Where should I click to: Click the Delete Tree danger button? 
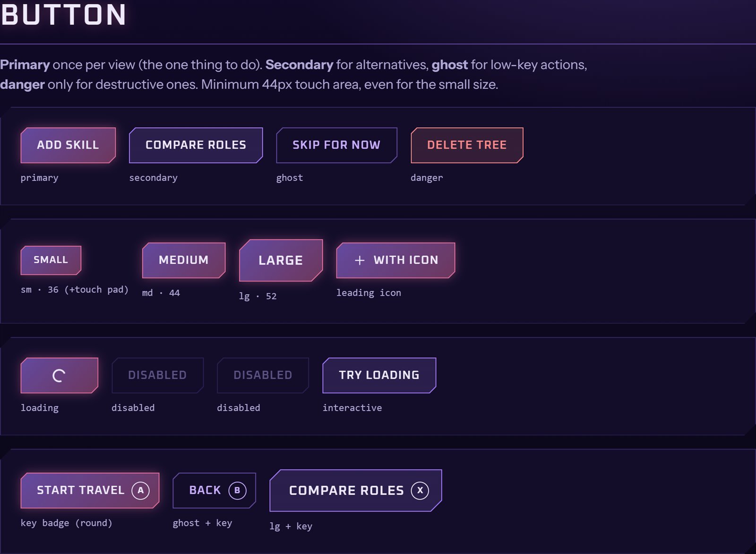467,145
